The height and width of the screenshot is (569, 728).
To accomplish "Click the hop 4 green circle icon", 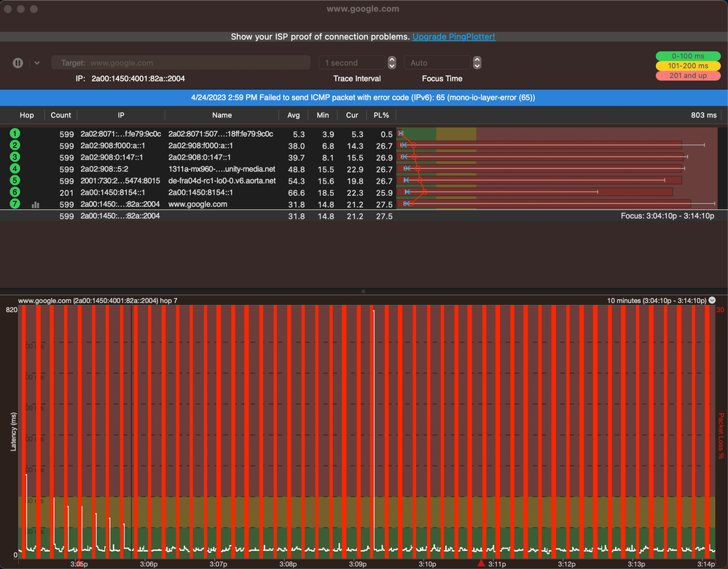I will point(15,169).
